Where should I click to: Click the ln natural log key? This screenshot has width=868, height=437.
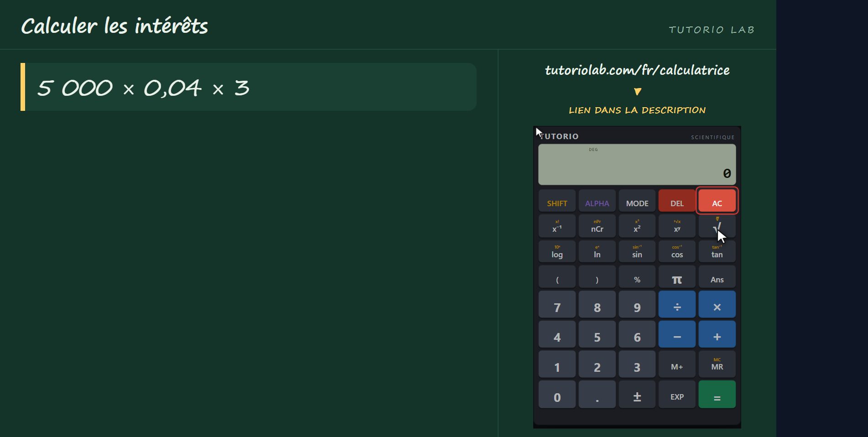tap(597, 251)
